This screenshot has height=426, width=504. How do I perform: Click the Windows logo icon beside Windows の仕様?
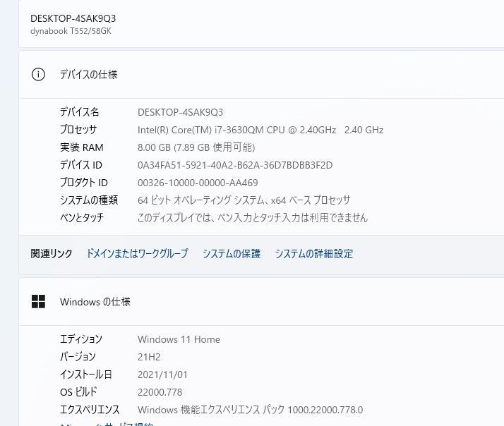(x=38, y=302)
